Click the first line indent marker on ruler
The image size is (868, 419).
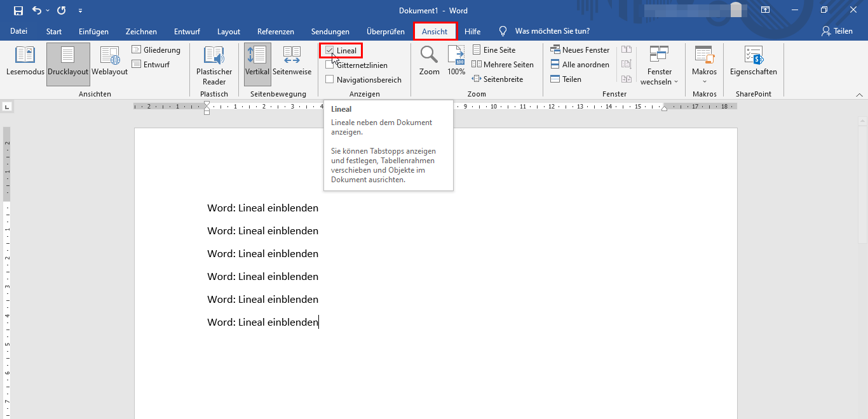(207, 104)
